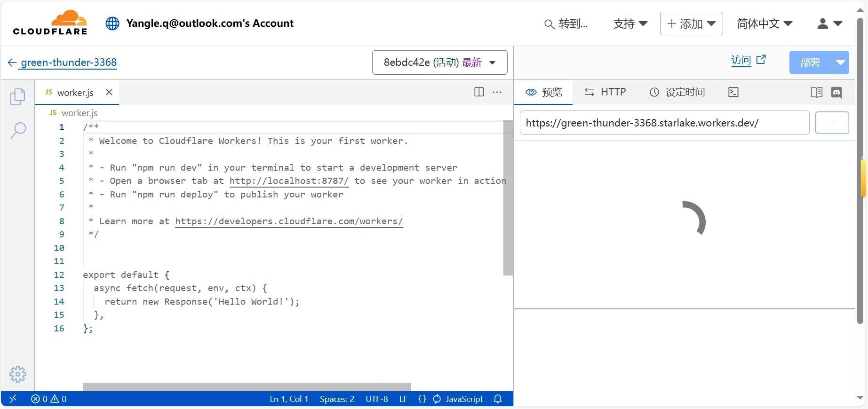Split the editor with the split icon
868x409 pixels.
pos(479,92)
